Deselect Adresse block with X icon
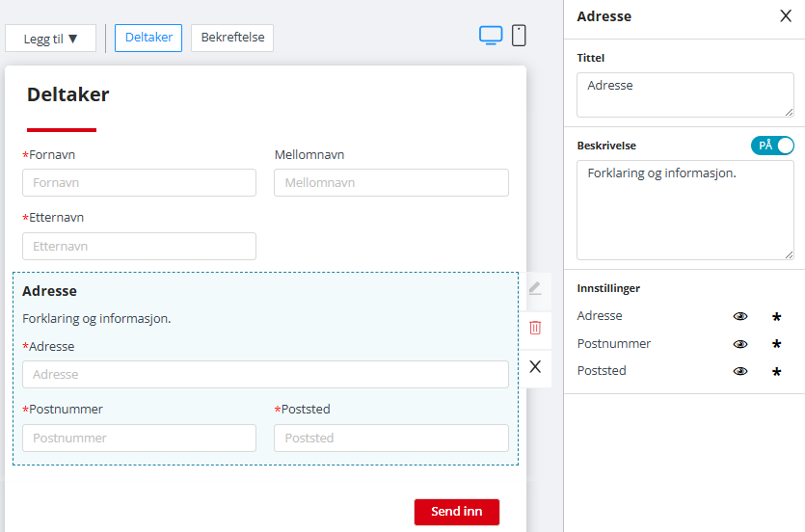 535,366
